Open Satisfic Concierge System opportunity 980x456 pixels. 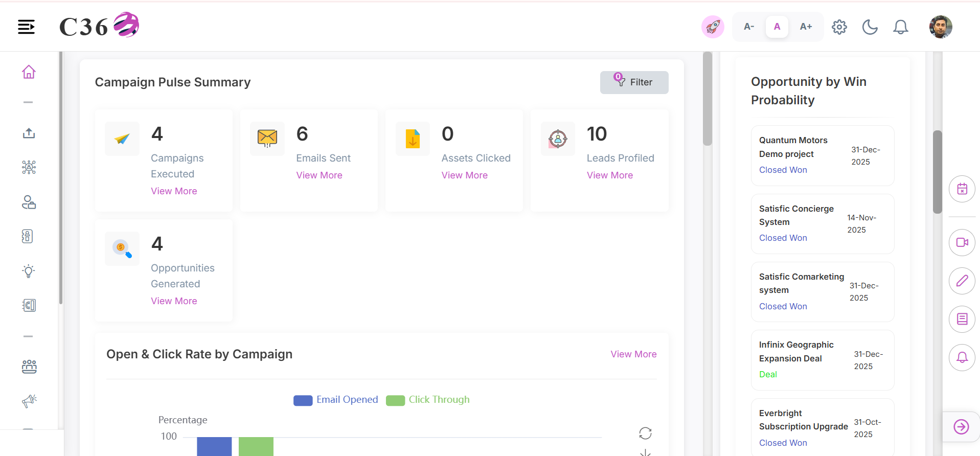pyautogui.click(x=823, y=223)
